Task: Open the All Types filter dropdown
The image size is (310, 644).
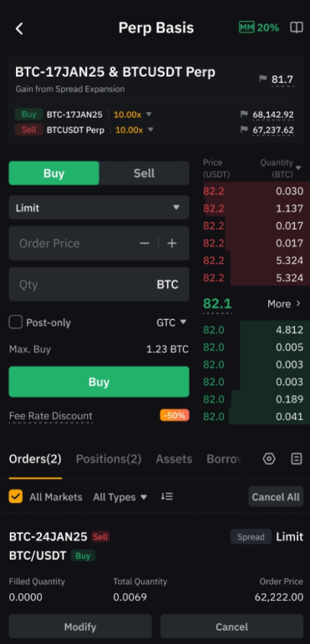Action: (119, 497)
